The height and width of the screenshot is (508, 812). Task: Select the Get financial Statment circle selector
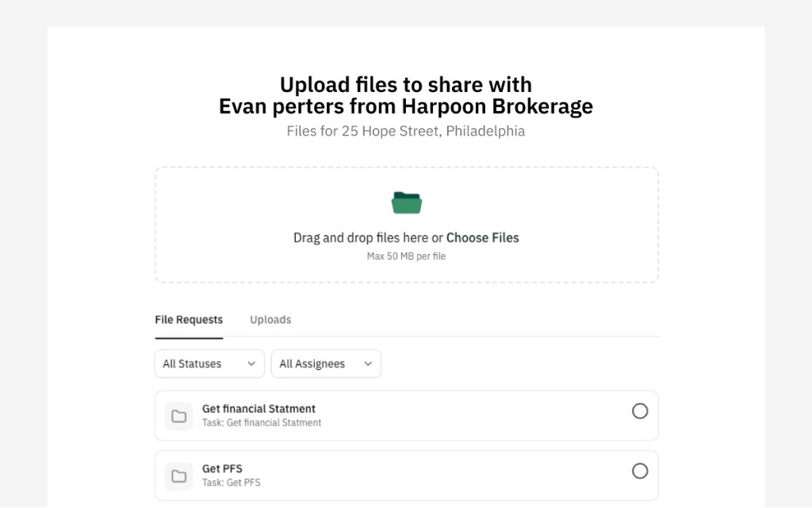coord(640,411)
